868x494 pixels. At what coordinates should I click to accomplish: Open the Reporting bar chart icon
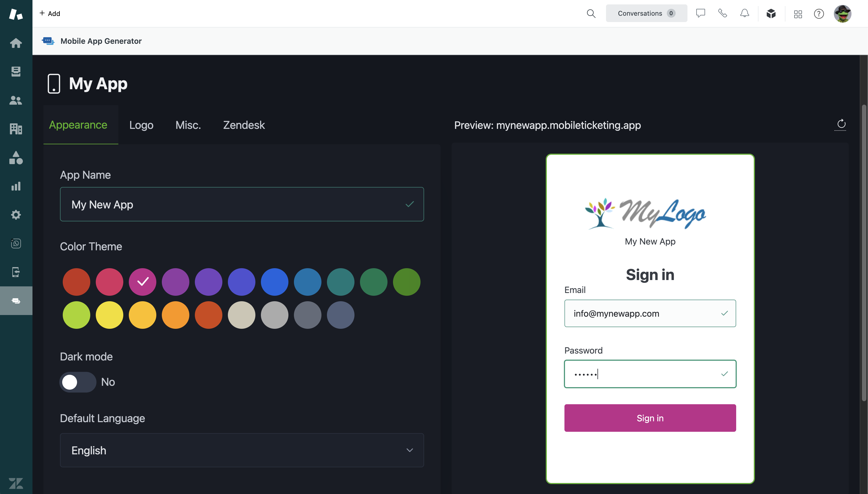16,186
